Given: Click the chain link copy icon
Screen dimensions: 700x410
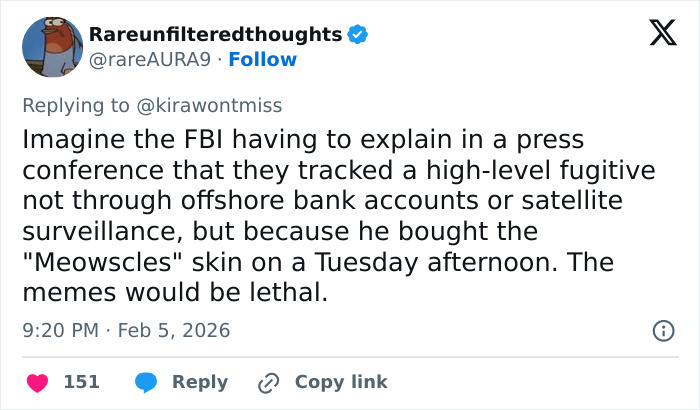Looking at the screenshot, I should click(268, 382).
